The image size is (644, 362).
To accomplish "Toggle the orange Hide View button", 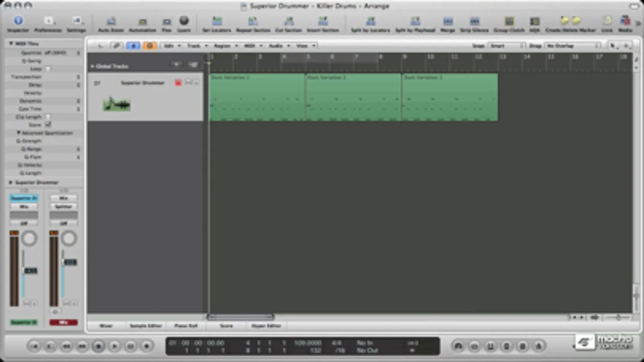I will coord(149,46).
